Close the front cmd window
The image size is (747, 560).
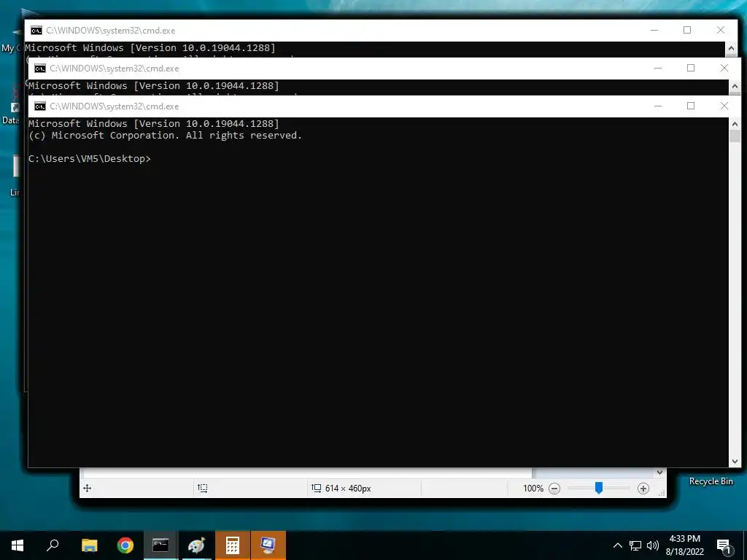tap(724, 106)
